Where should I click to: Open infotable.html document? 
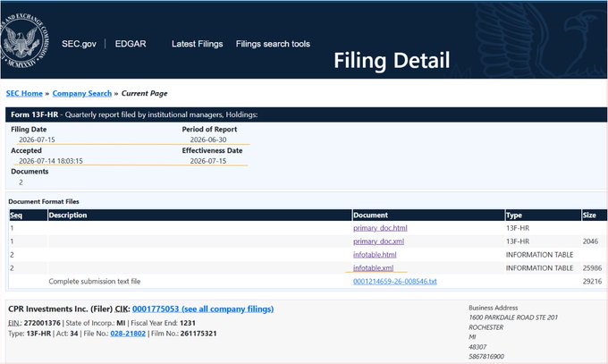[x=375, y=255]
